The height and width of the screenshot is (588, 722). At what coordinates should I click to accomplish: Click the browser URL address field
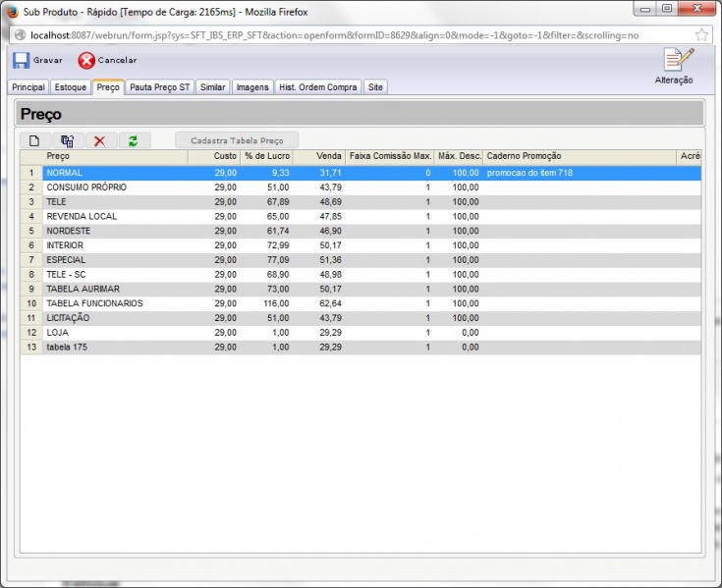click(x=360, y=35)
